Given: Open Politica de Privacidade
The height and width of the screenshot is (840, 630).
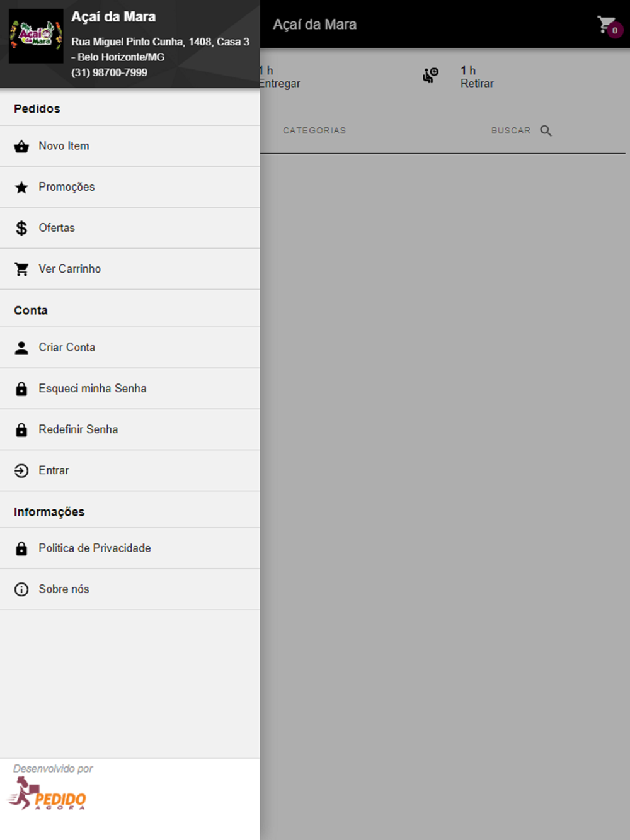Looking at the screenshot, I should tap(130, 548).
